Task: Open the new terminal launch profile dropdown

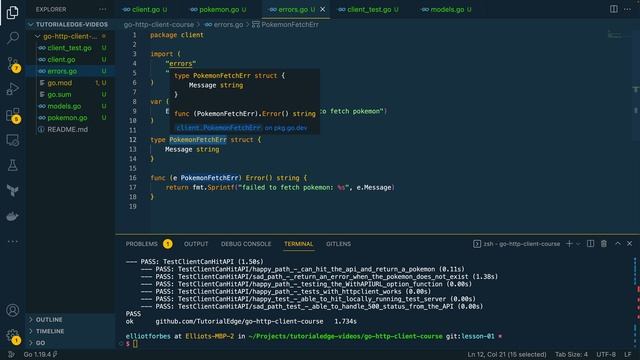Action: [x=578, y=244]
